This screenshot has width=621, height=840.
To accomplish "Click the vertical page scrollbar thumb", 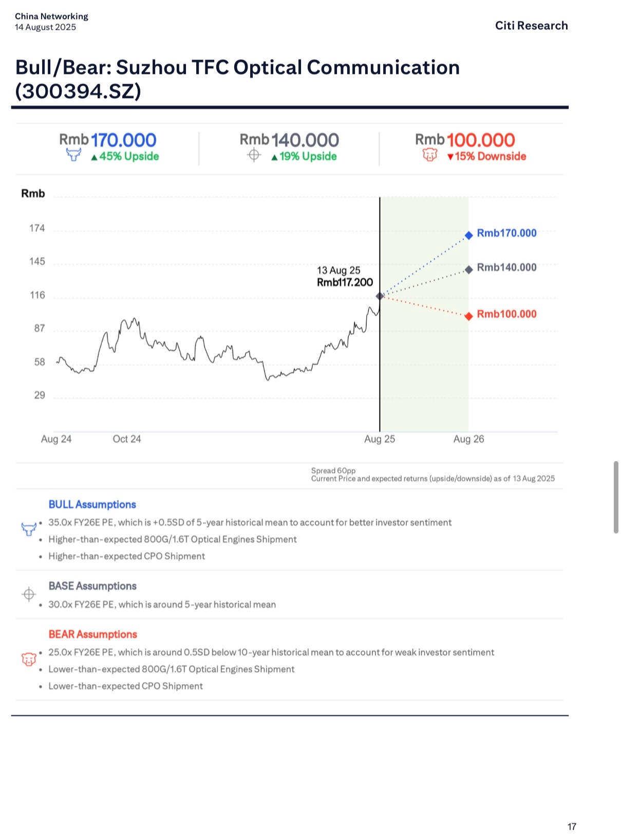I will coord(616,497).
